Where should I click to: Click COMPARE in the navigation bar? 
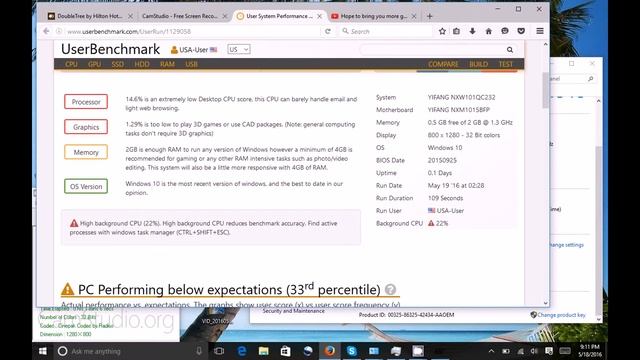pyautogui.click(x=443, y=64)
